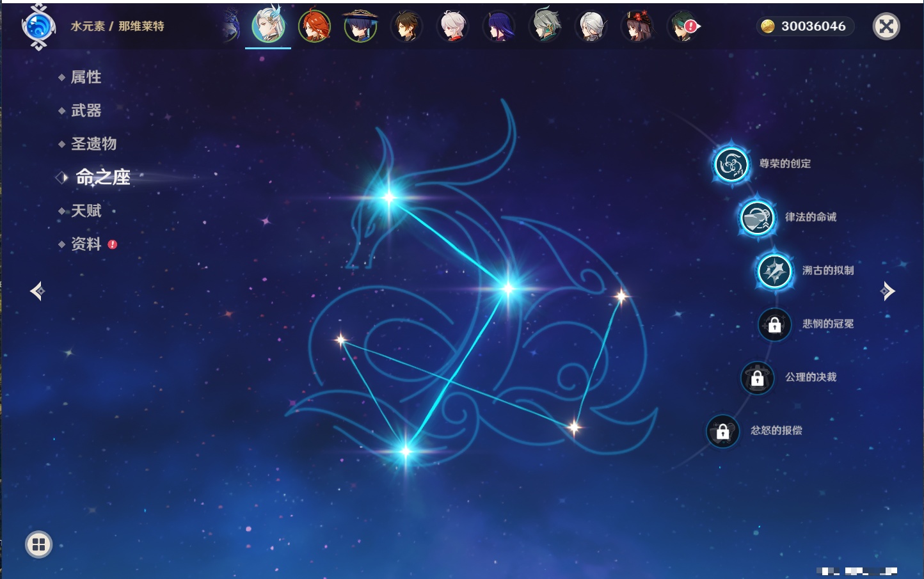Click the bright star at dragon's head
The height and width of the screenshot is (579, 924).
[x=388, y=198]
